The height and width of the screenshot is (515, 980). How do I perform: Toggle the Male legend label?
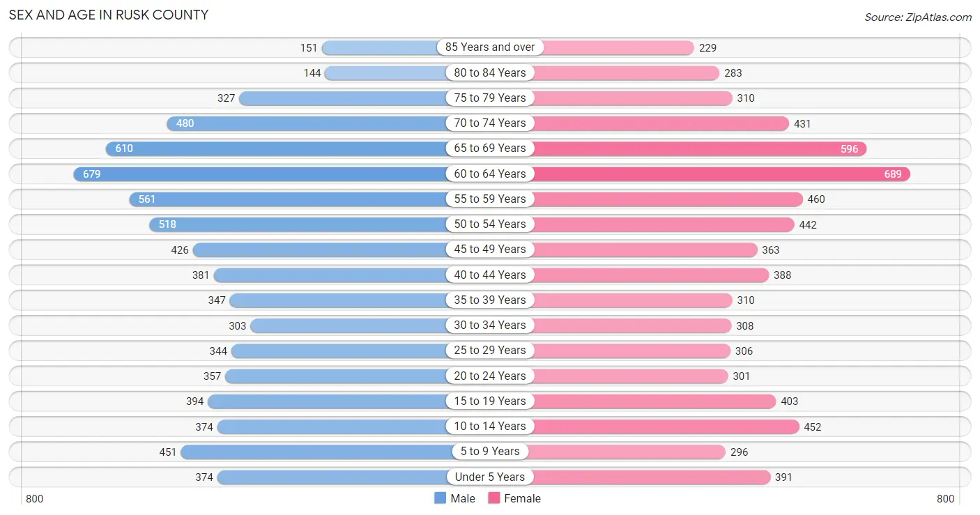[x=463, y=498]
